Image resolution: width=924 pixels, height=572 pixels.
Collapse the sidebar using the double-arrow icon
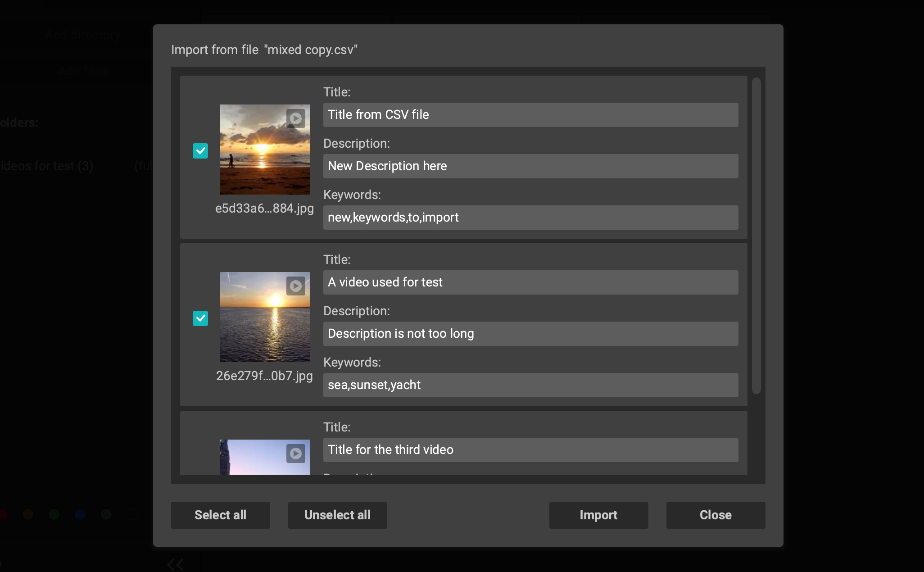coord(175,563)
